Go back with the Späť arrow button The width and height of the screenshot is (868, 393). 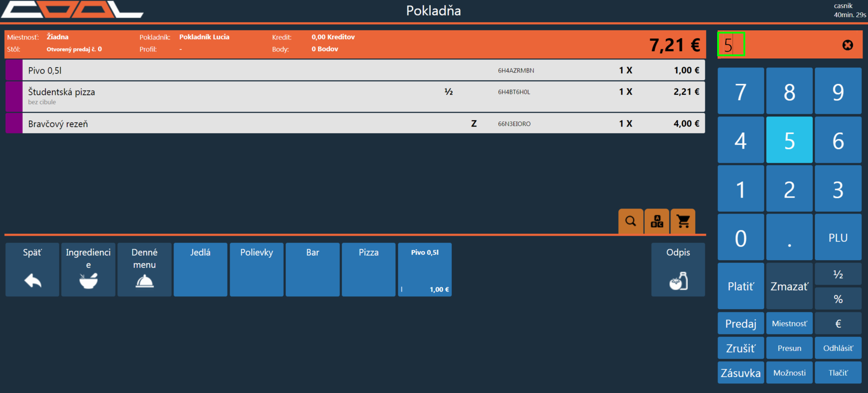32,270
